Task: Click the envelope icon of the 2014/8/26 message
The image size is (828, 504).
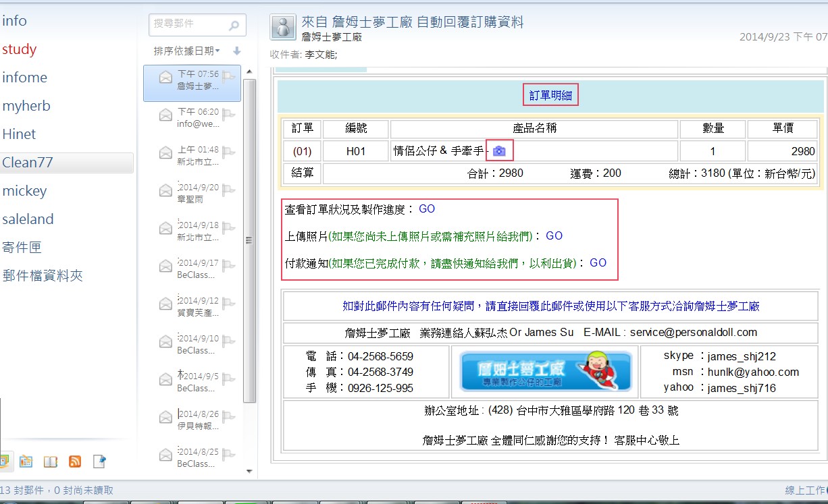Action: pos(165,418)
